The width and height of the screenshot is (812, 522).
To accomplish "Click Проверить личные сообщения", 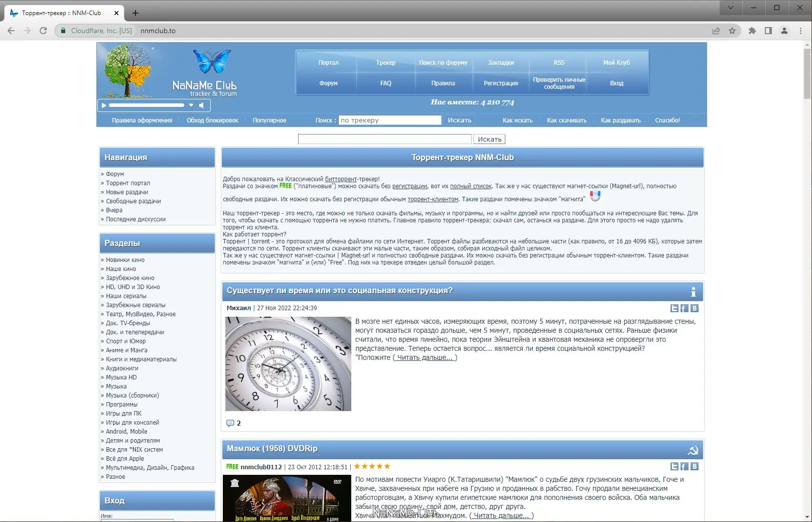I will (559, 83).
